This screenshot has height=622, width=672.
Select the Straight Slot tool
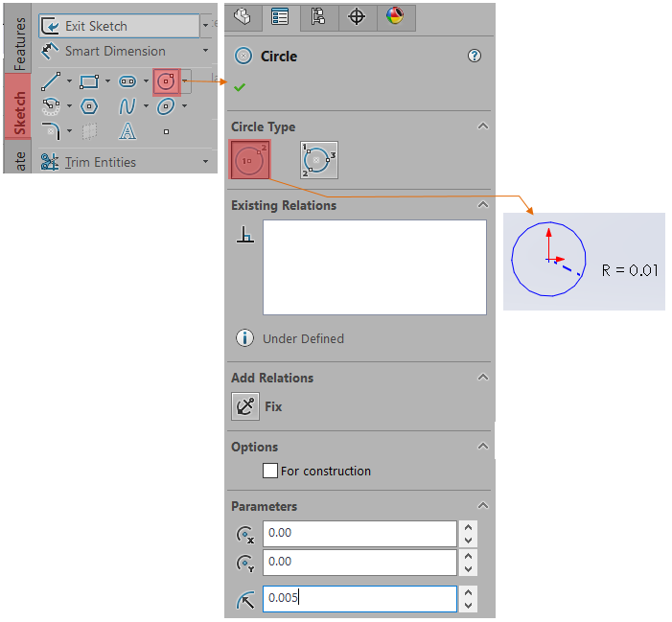(x=127, y=81)
